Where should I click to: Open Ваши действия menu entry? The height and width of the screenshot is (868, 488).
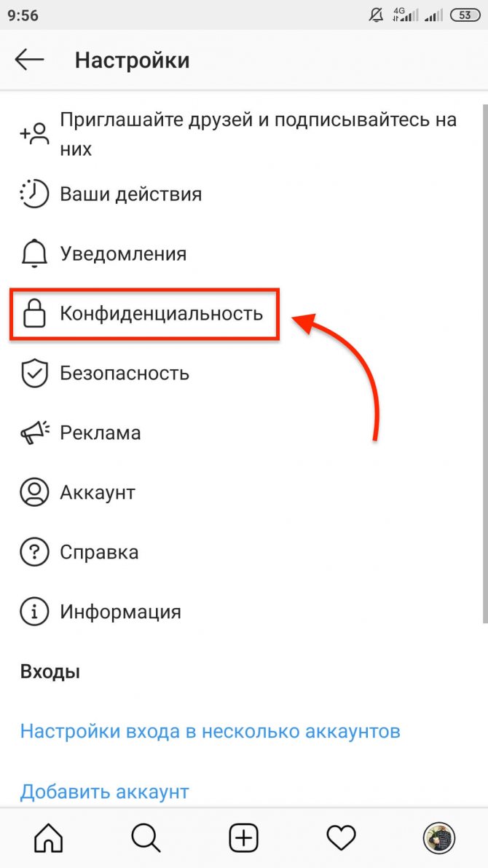pyautogui.click(x=130, y=195)
